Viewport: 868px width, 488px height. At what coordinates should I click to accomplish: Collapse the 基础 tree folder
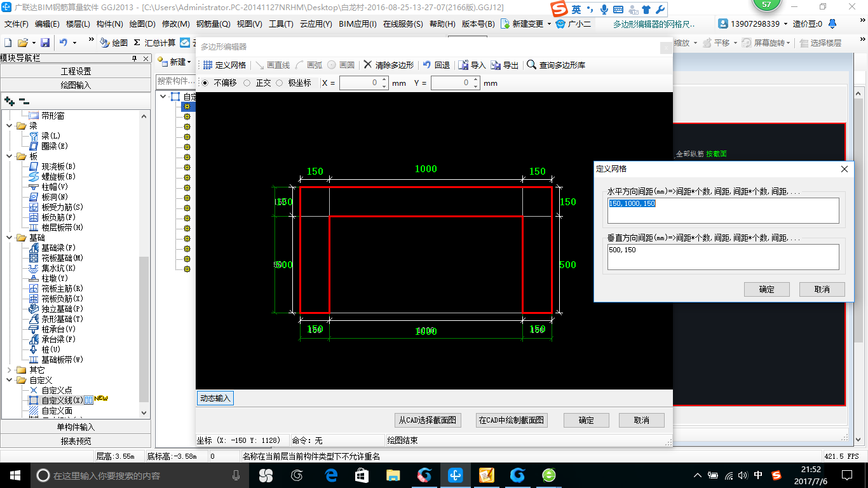(x=10, y=238)
